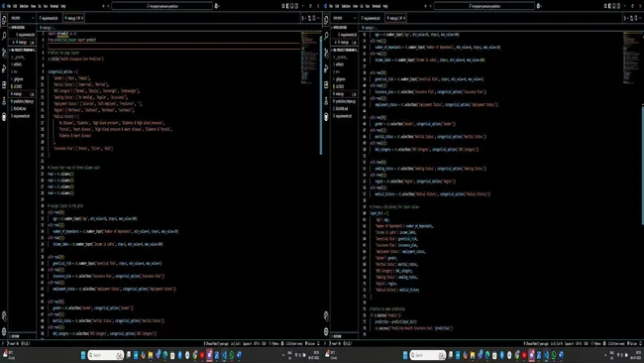The width and height of the screenshot is (644, 363).
Task: Expand artifacts folder in right Explorer
Action: [x=344, y=64]
